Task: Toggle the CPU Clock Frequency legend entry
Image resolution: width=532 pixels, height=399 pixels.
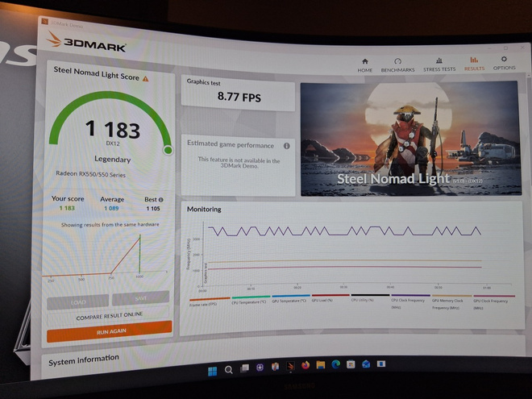Action: [x=410, y=301]
